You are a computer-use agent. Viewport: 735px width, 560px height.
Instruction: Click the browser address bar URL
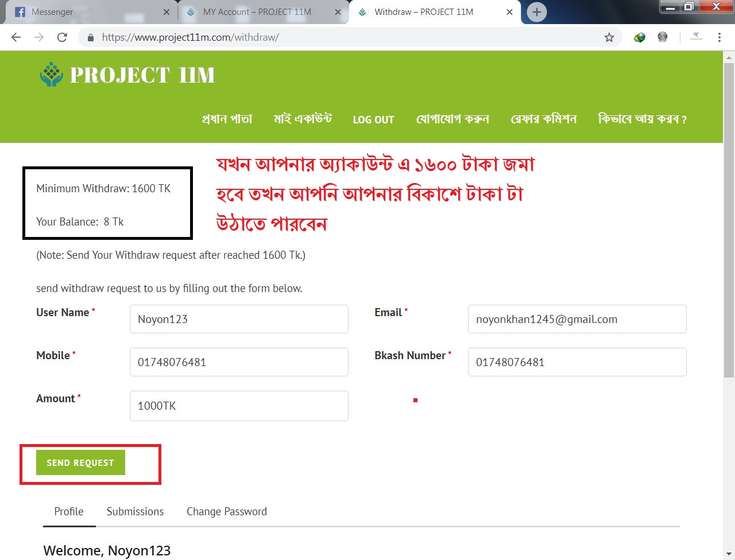point(191,37)
